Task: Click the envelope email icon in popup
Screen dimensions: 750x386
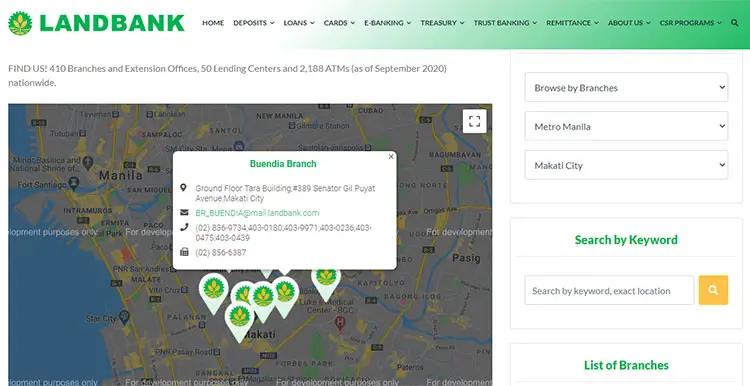Action: pos(184,212)
